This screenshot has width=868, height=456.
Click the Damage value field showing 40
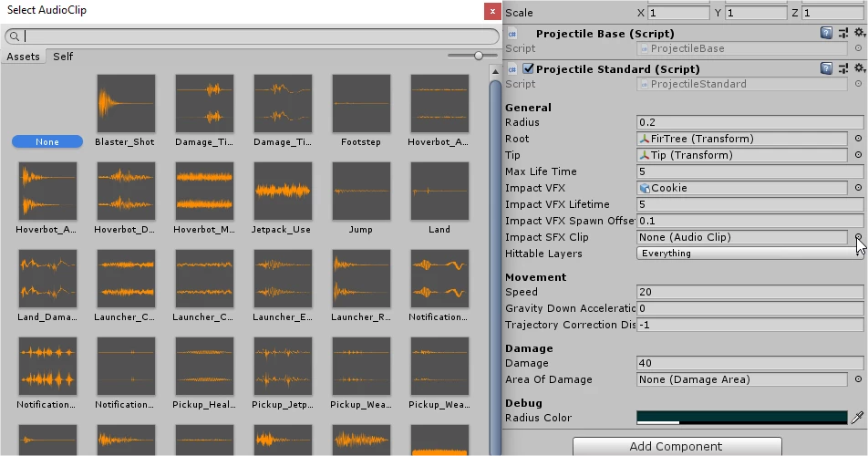pos(750,363)
